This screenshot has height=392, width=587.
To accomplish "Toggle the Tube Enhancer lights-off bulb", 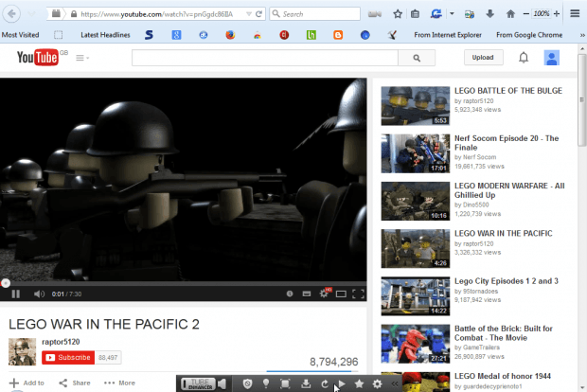I will pos(267,383).
